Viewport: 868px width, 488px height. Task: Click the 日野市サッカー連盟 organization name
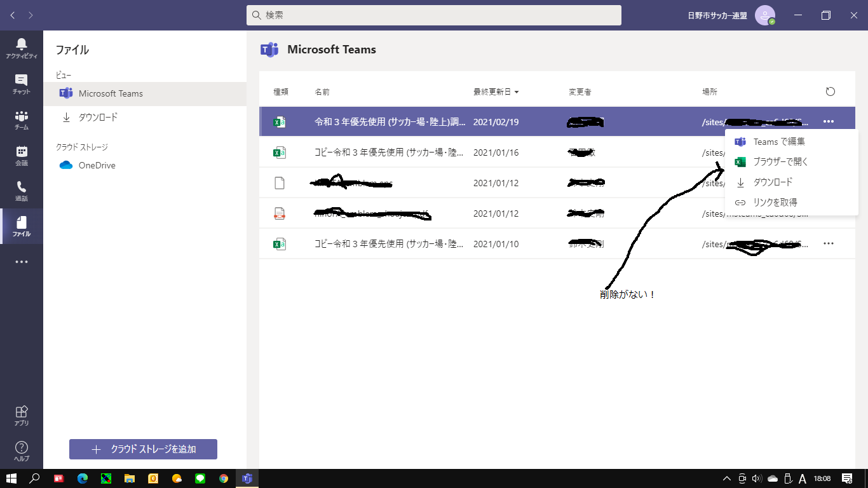pyautogui.click(x=717, y=15)
